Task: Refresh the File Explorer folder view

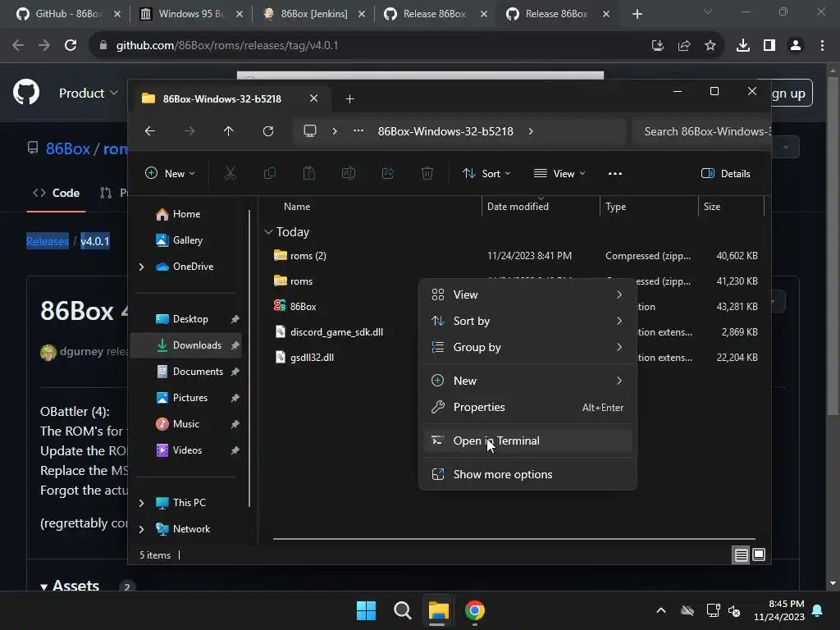Action: (268, 131)
